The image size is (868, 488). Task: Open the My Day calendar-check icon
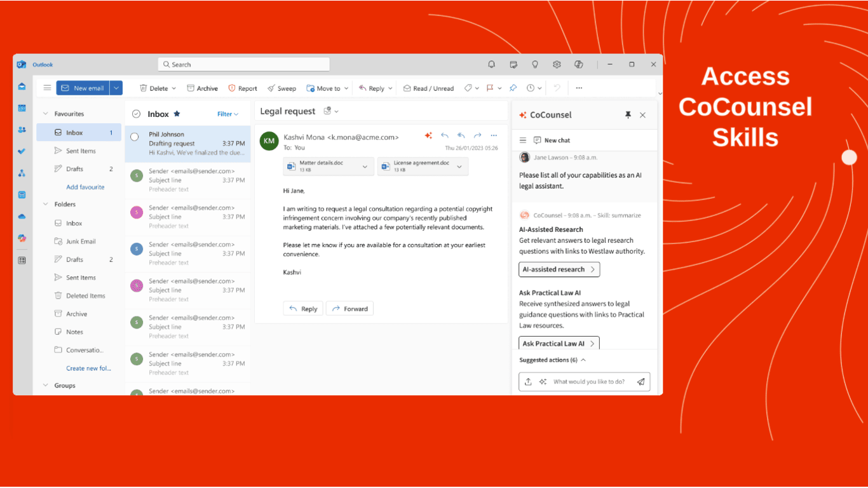pyautogui.click(x=513, y=64)
